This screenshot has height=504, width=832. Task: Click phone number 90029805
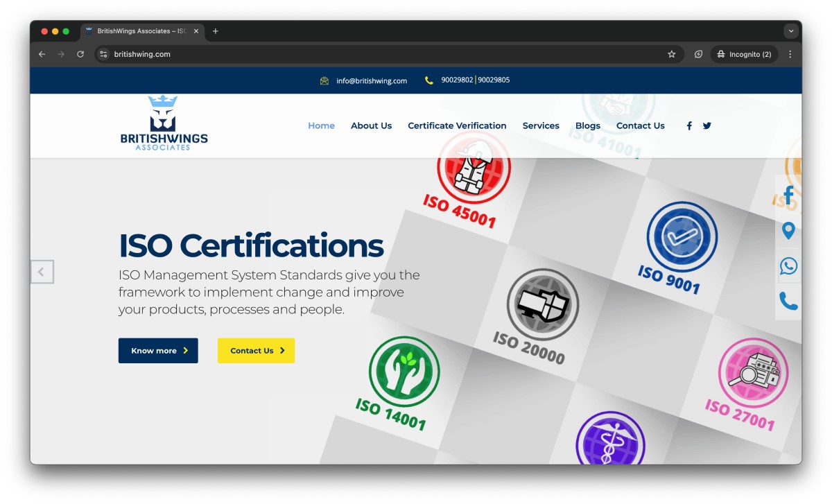[x=494, y=80]
